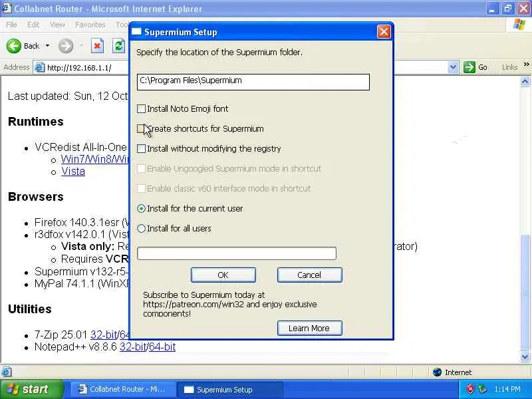This screenshot has height=399, width=532.
Task: Expand the Links toolbar chevron
Action: click(x=526, y=64)
